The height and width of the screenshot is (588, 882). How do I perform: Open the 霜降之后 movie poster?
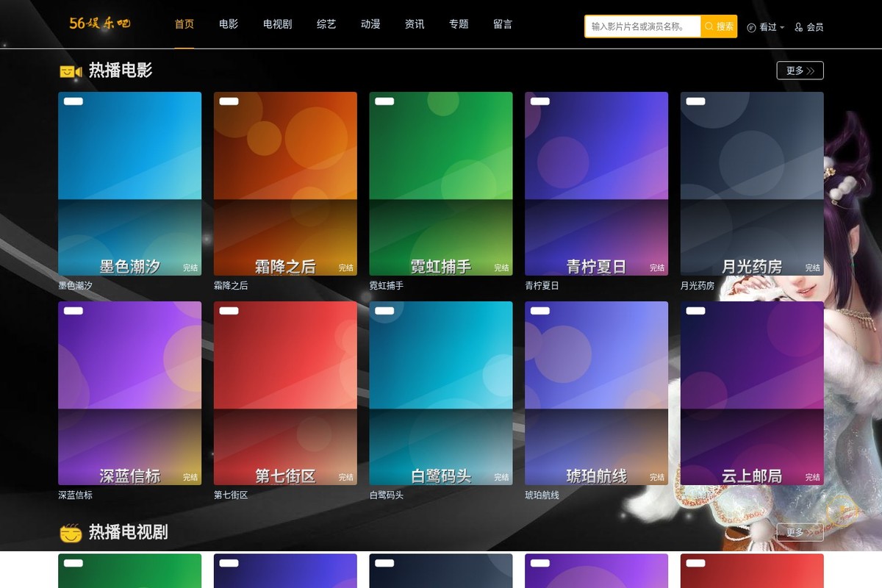click(x=285, y=184)
